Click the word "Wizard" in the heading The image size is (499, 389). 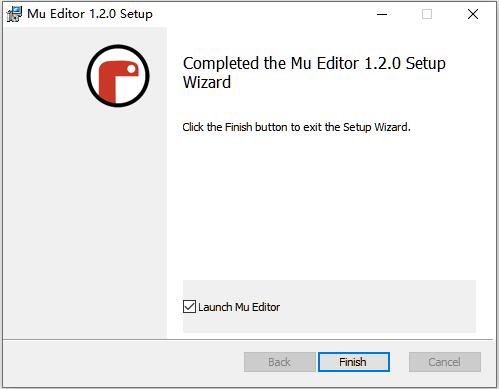pos(207,83)
